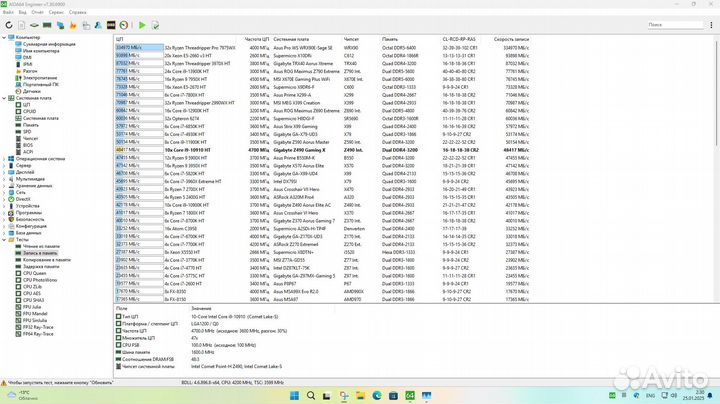Expand the Дисплей tree node
The width and height of the screenshot is (720, 404).
coord(4,171)
